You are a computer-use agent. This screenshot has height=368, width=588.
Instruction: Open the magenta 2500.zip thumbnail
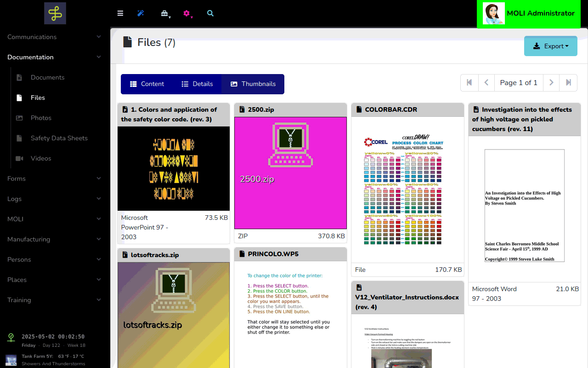pyautogui.click(x=290, y=172)
